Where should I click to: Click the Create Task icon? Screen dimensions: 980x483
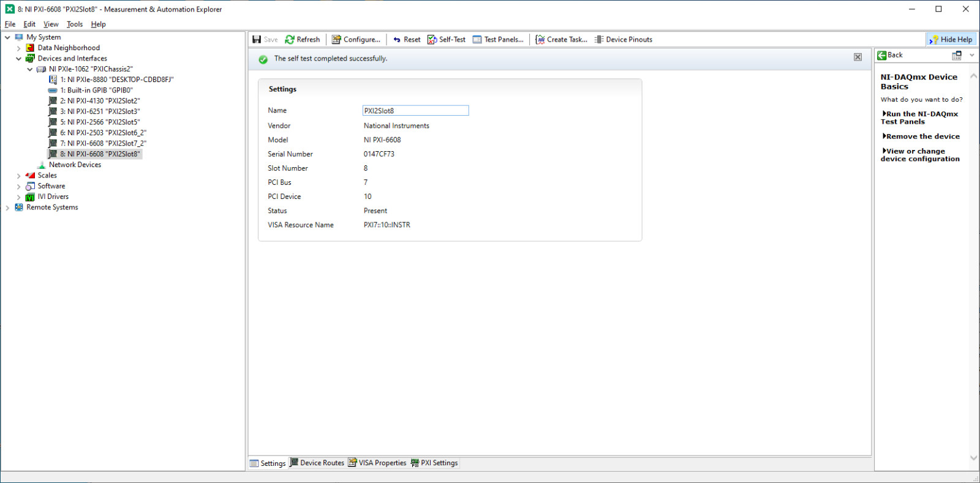(540, 40)
